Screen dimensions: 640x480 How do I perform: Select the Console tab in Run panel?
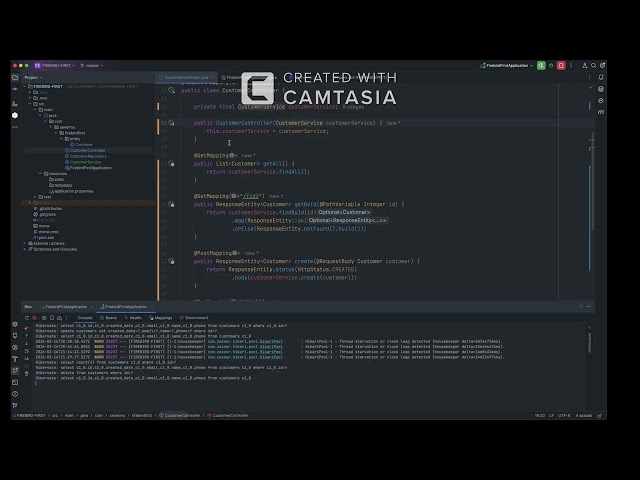click(85, 318)
